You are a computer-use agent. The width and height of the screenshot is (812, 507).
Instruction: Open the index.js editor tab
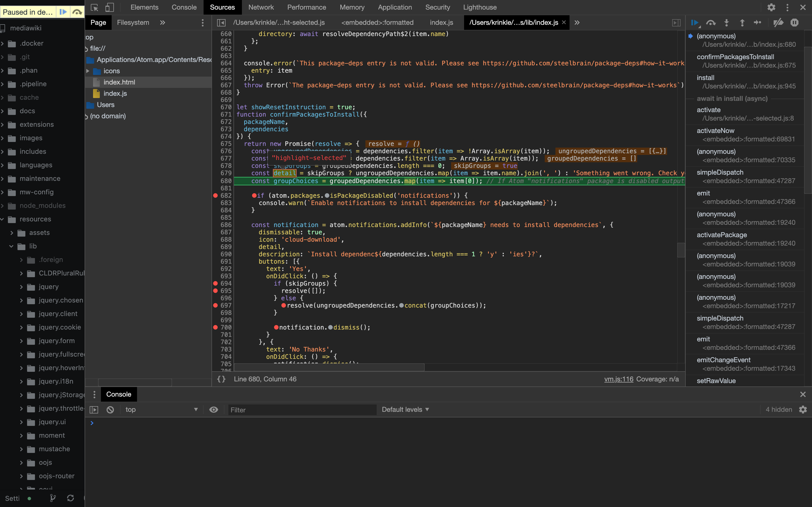click(x=441, y=23)
